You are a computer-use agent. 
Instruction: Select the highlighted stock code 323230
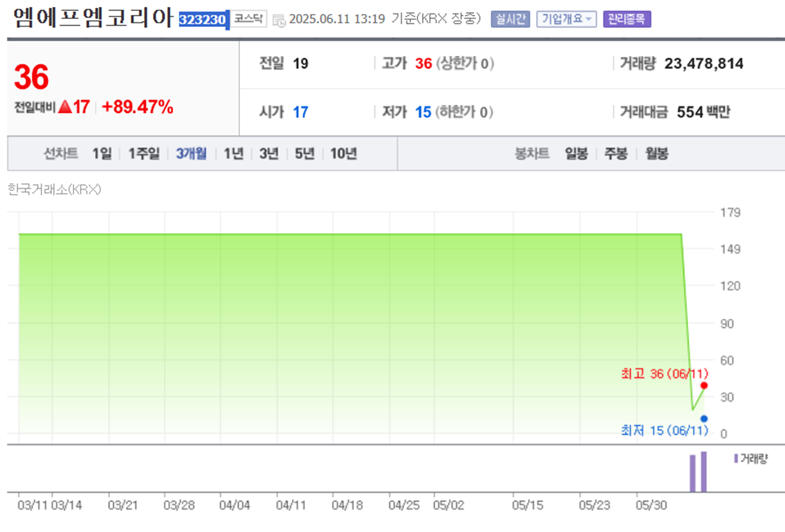pyautogui.click(x=203, y=19)
